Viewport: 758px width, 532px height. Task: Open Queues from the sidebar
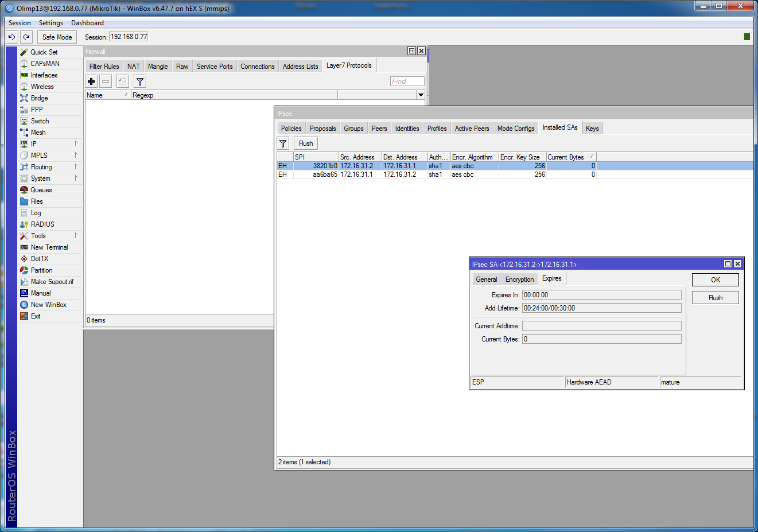[41, 190]
